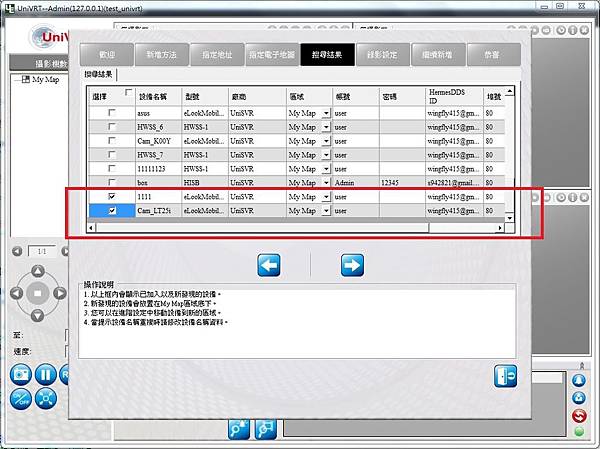Open area dropdown for 1111 row
The height and width of the screenshot is (449, 600).
click(326, 197)
